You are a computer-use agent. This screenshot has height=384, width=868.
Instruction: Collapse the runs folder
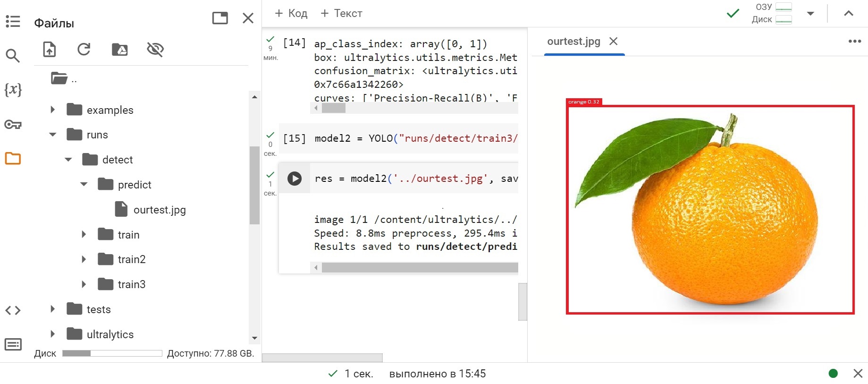(52, 135)
